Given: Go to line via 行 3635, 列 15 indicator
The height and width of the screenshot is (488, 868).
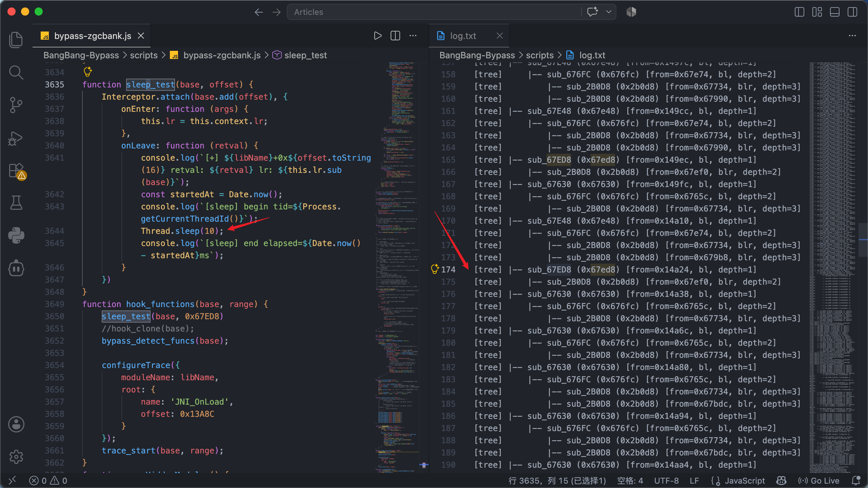Looking at the screenshot, I should point(557,481).
